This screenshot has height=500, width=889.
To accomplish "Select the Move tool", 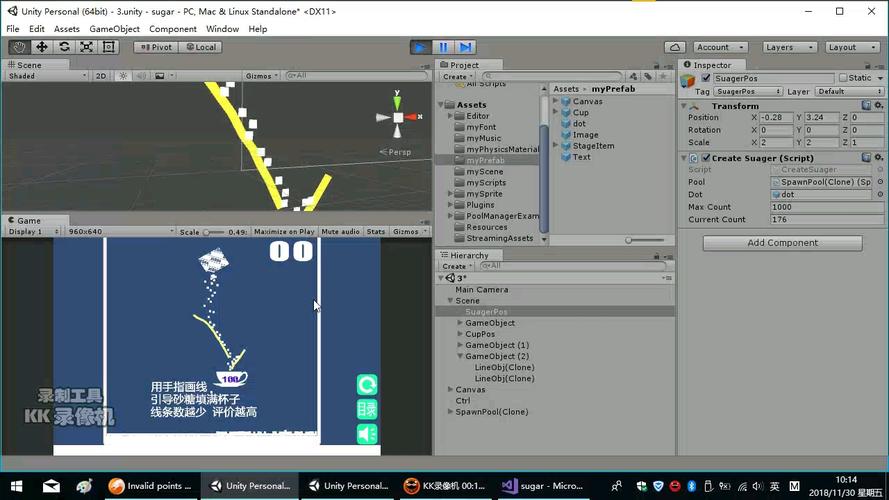I will pyautogui.click(x=42, y=47).
